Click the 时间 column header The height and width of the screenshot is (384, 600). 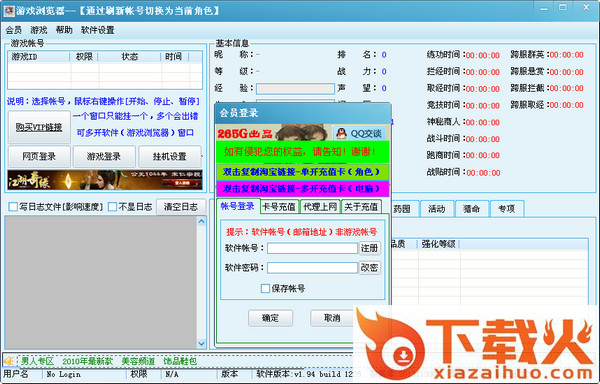(x=174, y=57)
